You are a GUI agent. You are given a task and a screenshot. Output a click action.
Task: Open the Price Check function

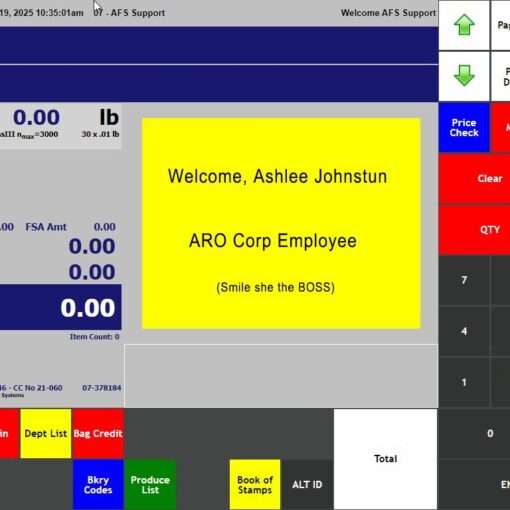coord(464,128)
